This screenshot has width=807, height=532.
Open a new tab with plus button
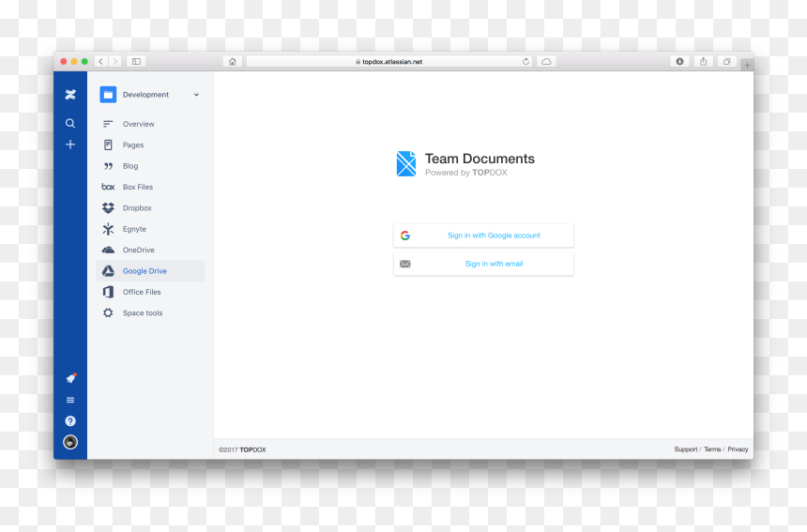(747, 66)
